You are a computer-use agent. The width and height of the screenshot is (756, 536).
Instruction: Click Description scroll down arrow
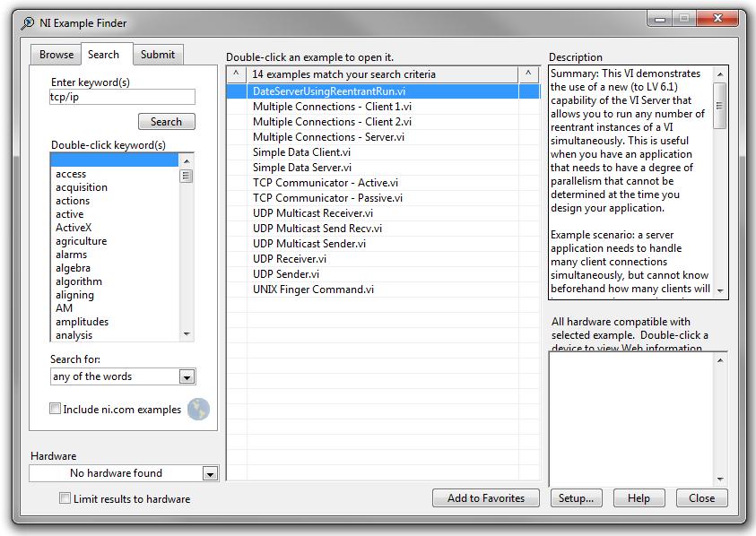720,290
